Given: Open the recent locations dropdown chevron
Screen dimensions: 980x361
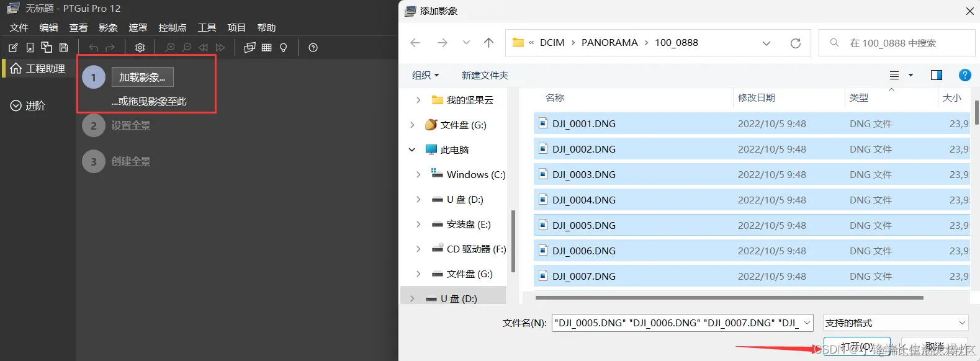Looking at the screenshot, I should 466,43.
